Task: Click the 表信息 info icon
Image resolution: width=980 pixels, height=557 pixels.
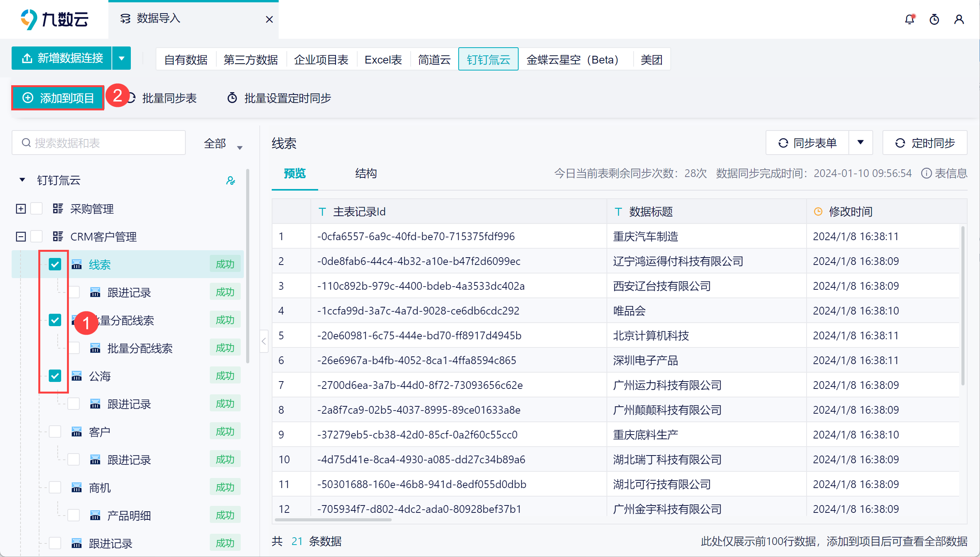Action: tap(926, 173)
